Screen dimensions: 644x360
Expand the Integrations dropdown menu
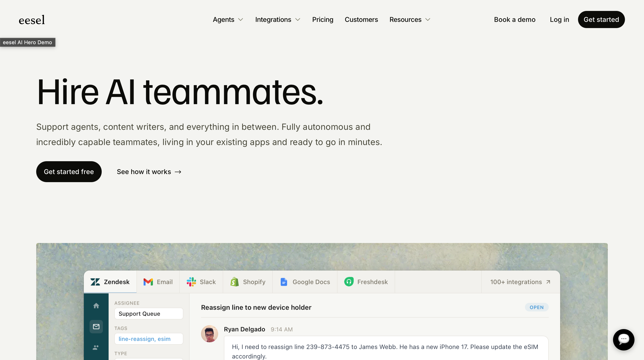click(277, 19)
